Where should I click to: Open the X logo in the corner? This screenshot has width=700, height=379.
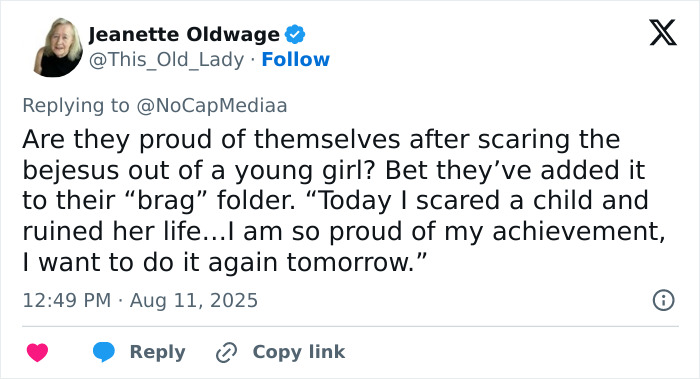(x=663, y=33)
